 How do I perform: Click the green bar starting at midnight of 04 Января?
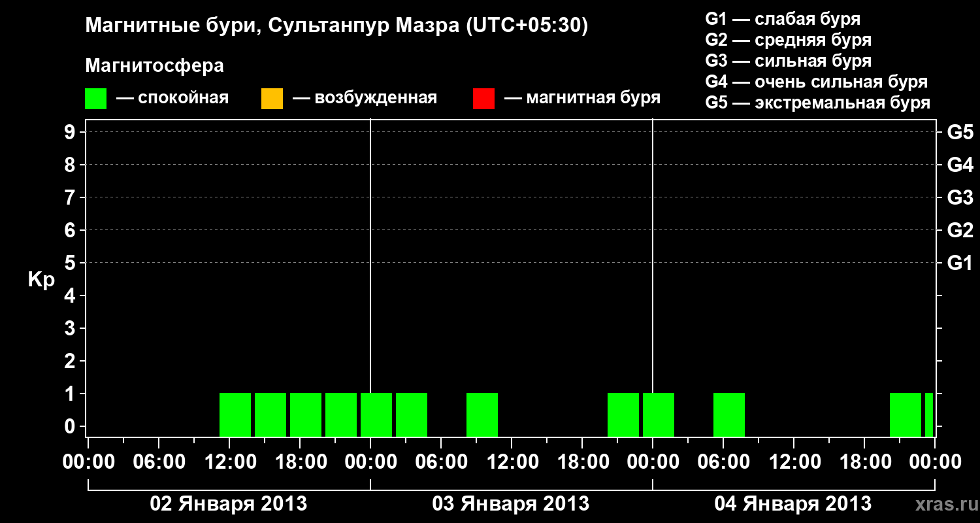659,414
